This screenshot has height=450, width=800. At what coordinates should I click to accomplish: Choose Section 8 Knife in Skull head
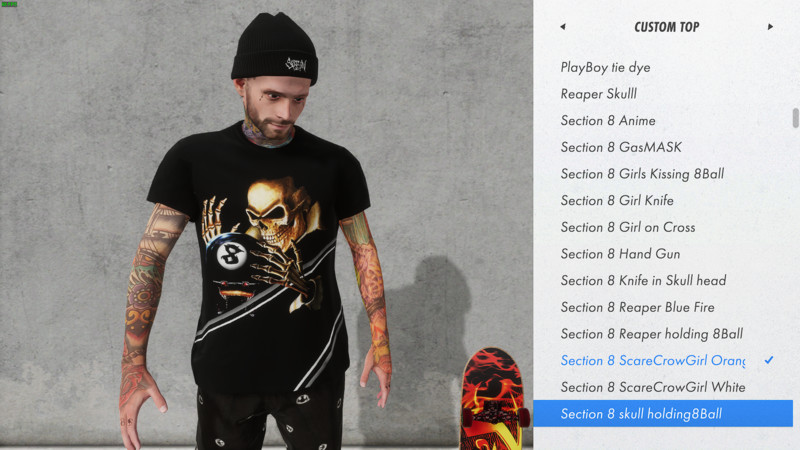click(x=643, y=280)
